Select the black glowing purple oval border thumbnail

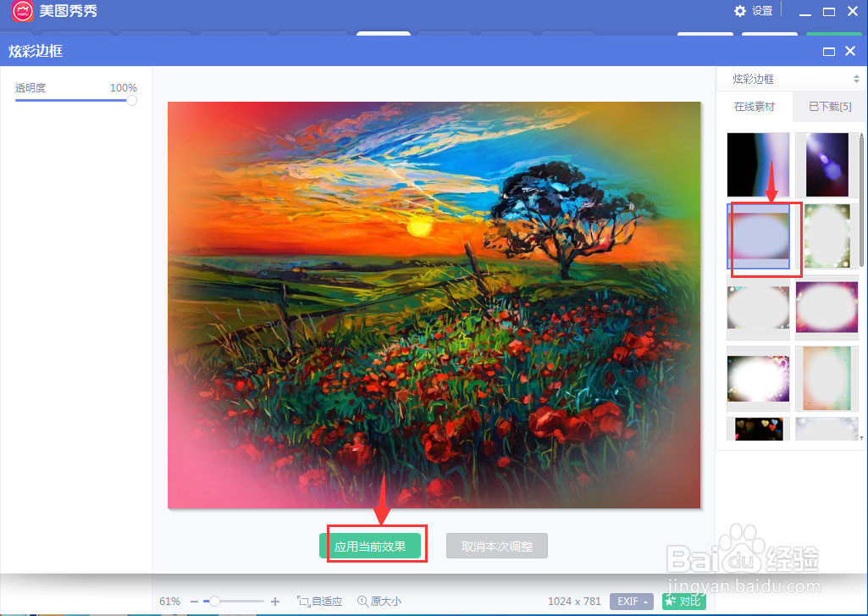click(758, 379)
